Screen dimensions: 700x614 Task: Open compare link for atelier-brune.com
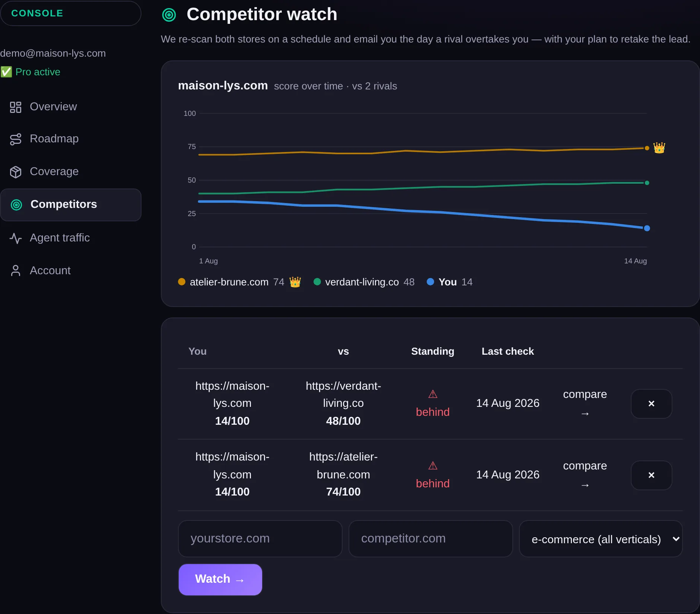click(x=585, y=475)
